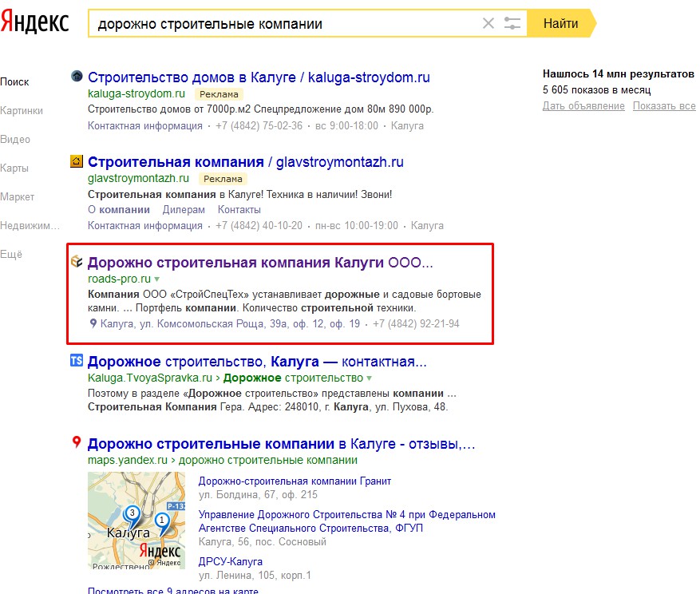Open Управление Дорожного Строительства № 4 link
The height and width of the screenshot is (594, 700).
point(347,521)
